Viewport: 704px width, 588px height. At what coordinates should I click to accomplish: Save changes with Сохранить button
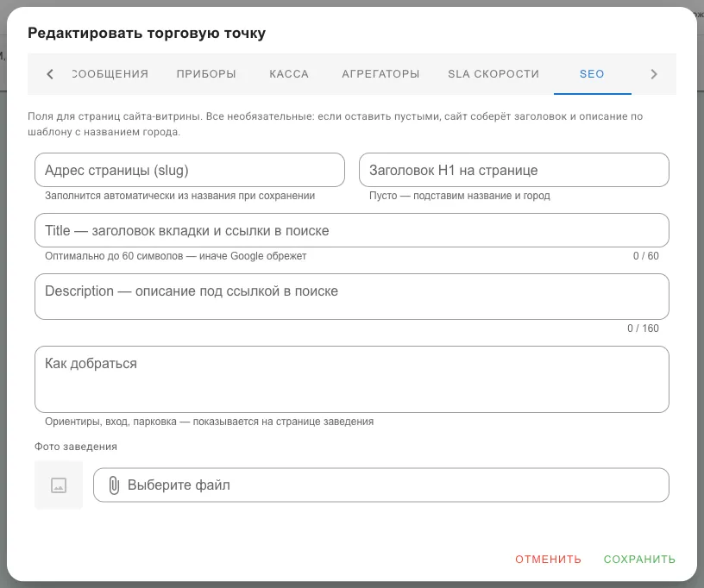click(x=639, y=560)
